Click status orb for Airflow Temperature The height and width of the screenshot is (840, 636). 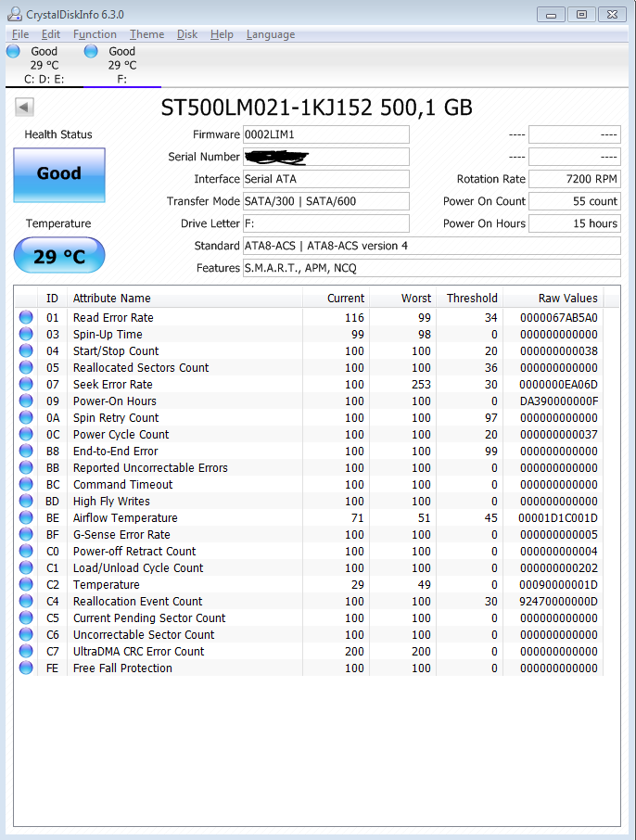(26, 517)
